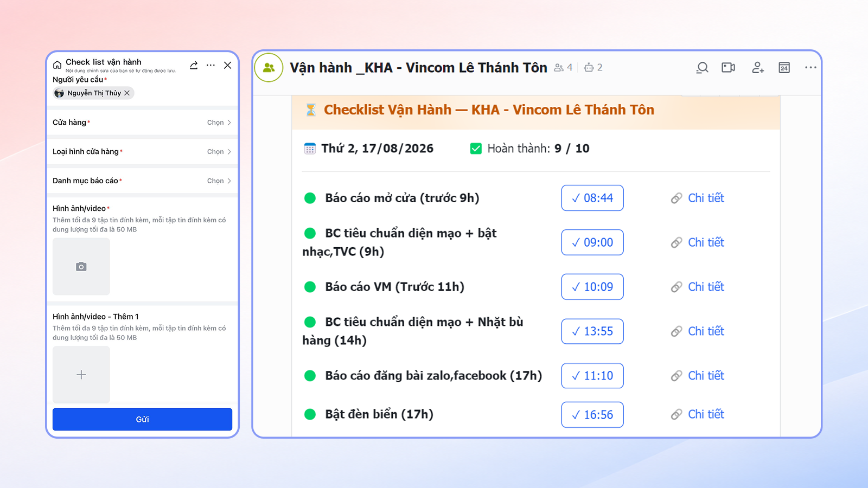Open the Loại hình cửa hàng selector
The width and height of the screenshot is (868, 488).
142,152
